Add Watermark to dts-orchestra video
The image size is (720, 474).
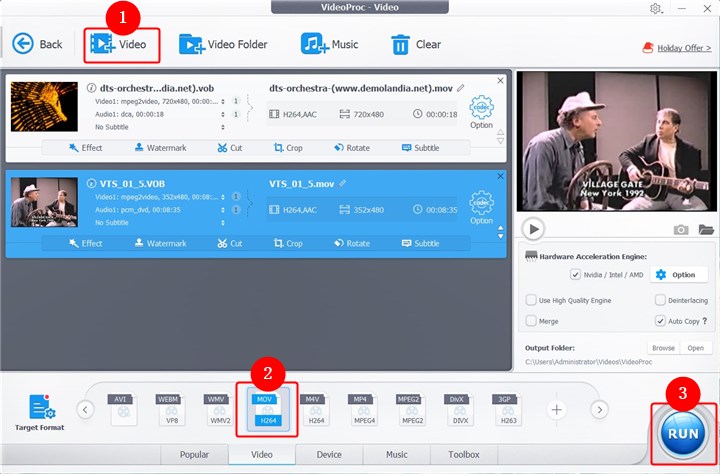[x=160, y=147]
